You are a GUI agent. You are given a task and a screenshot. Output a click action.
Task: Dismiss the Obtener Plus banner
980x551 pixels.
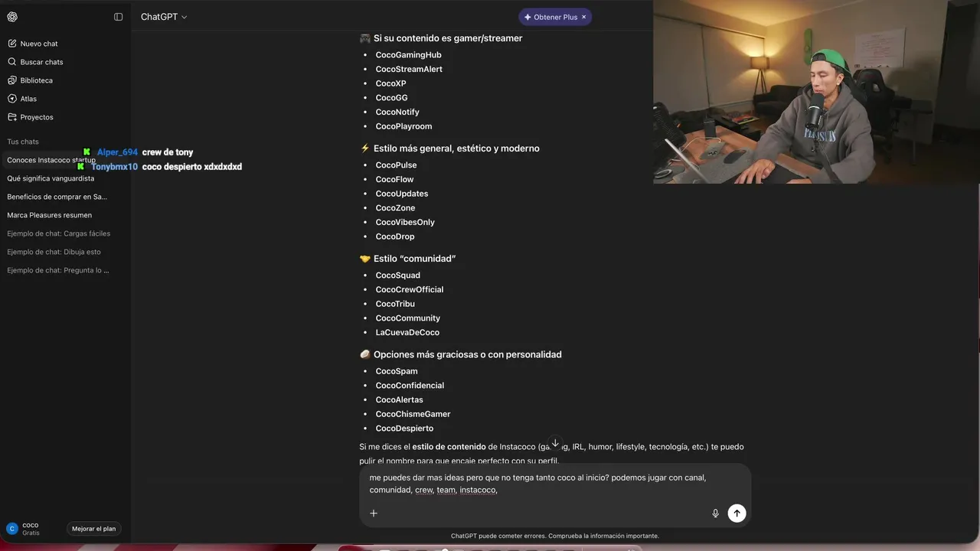pyautogui.click(x=584, y=17)
